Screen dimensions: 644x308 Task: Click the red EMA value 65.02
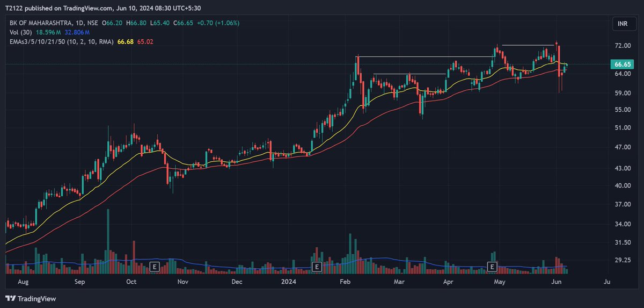[x=144, y=41]
